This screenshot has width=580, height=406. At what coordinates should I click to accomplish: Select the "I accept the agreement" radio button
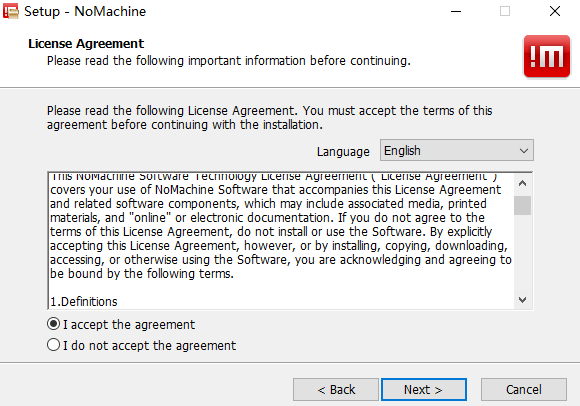coord(54,324)
